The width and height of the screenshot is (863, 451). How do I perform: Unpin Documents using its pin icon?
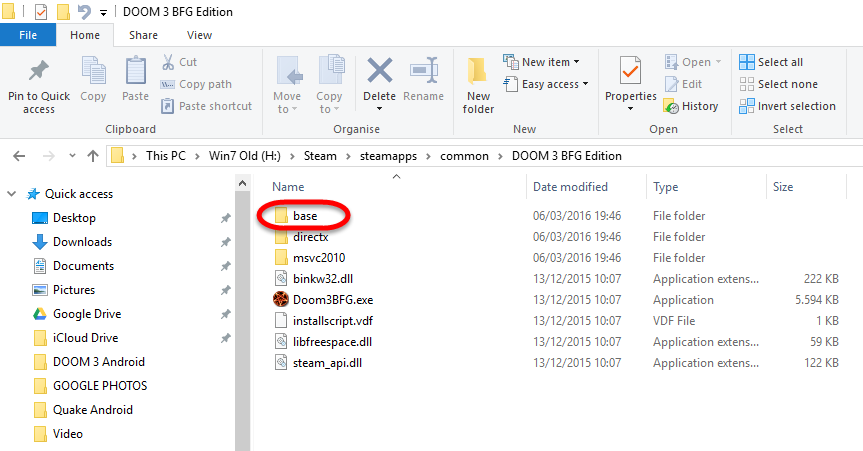click(x=226, y=266)
